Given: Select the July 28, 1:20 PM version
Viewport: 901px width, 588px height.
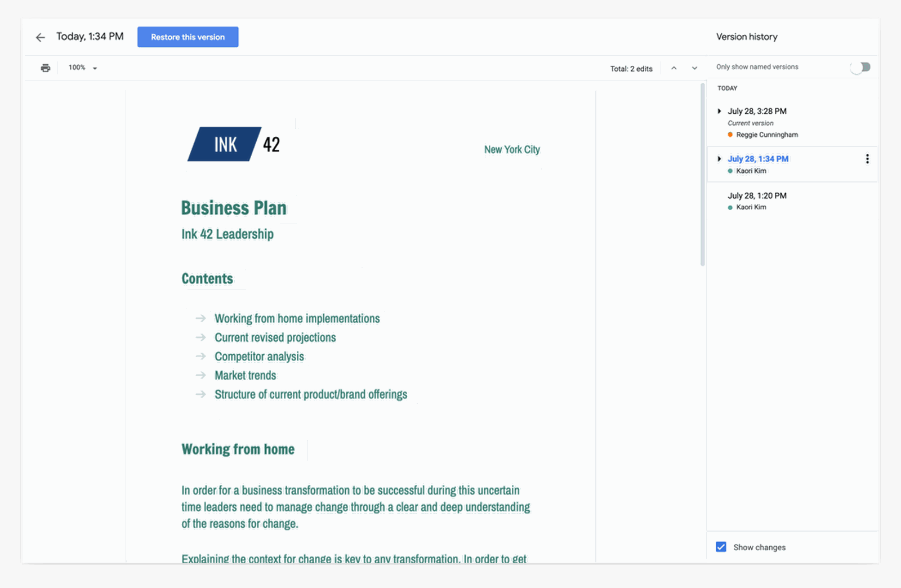Looking at the screenshot, I should [x=757, y=195].
